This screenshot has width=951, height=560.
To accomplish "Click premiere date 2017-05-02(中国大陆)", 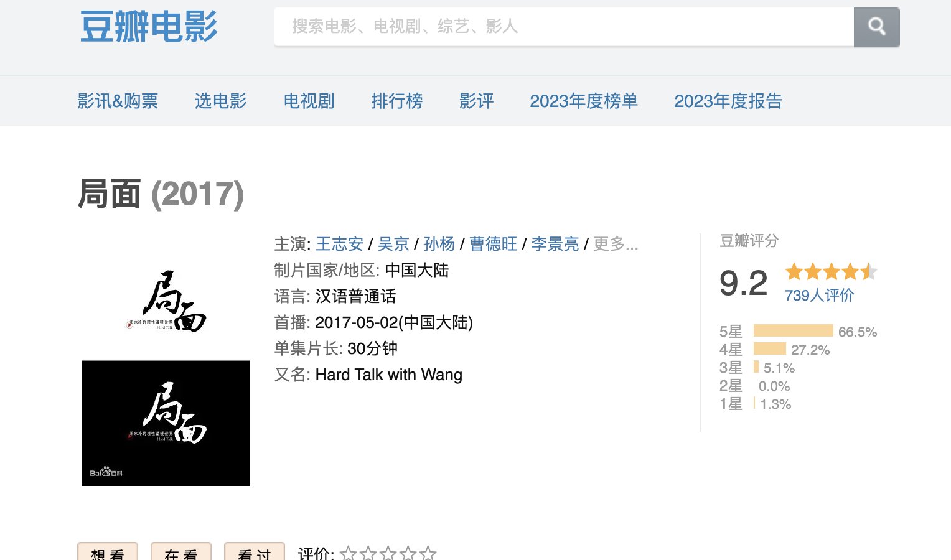I will 394,322.
